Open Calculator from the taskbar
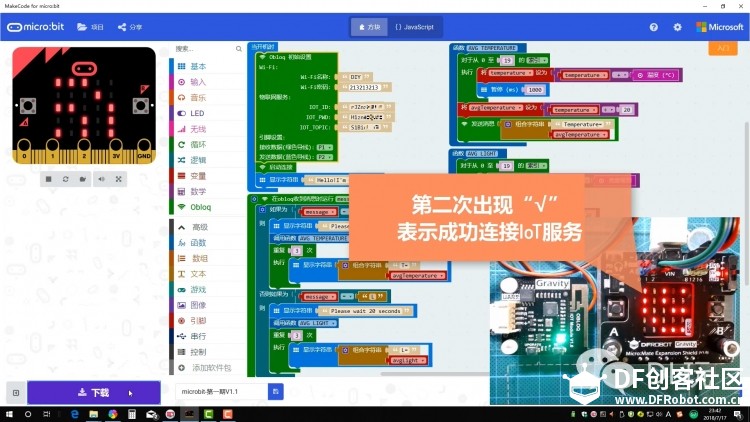 click(x=132, y=414)
